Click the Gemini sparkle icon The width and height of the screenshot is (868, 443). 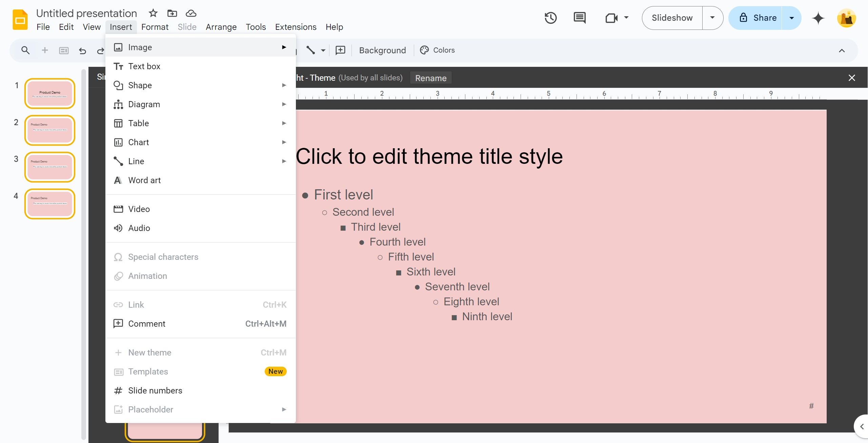(x=818, y=18)
